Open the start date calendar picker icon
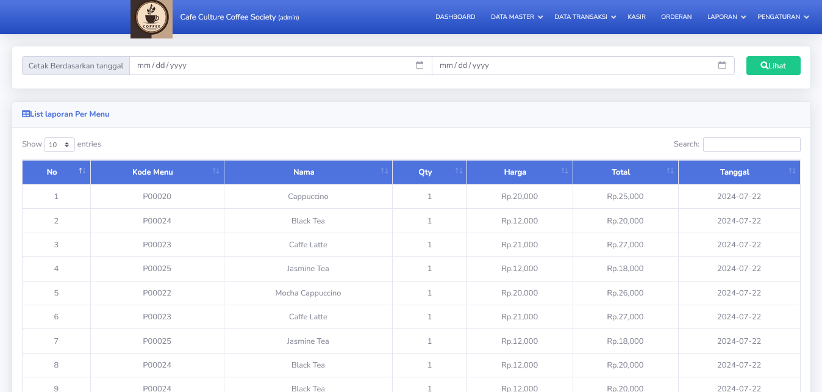Image resolution: width=822 pixels, height=392 pixels. coord(419,66)
